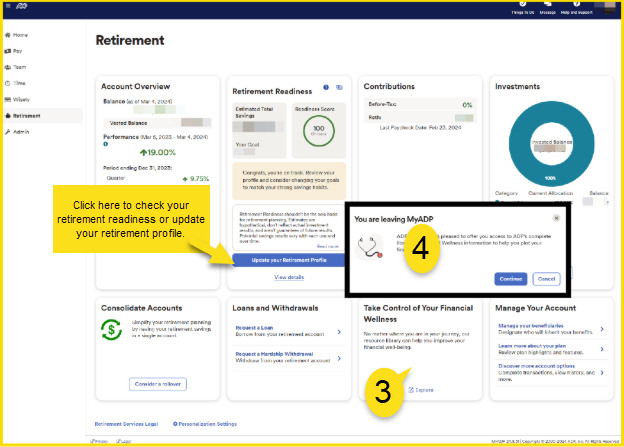Viewport: 624px width, 447px height.
Task: Open Time in sidebar
Action: tap(15, 83)
